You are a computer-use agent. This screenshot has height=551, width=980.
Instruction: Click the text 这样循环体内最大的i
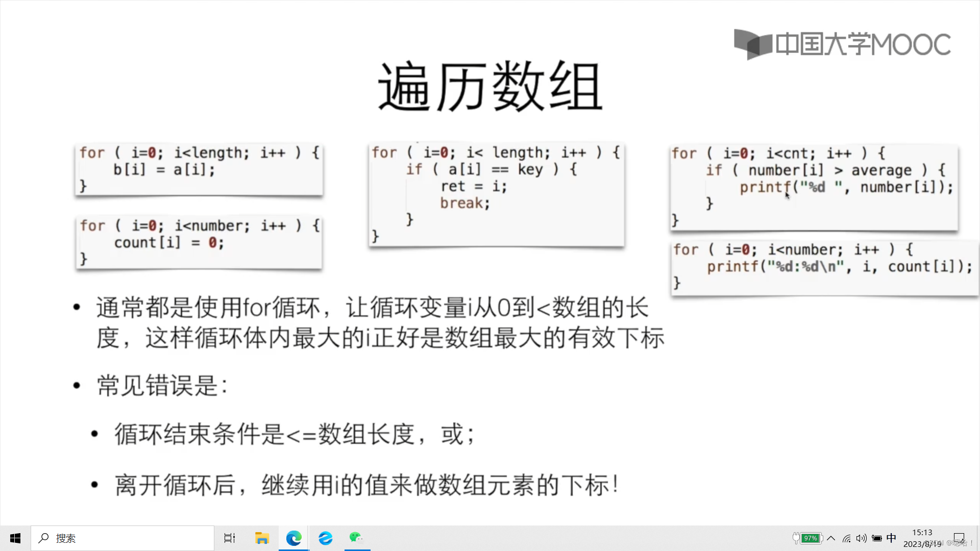pyautogui.click(x=258, y=338)
